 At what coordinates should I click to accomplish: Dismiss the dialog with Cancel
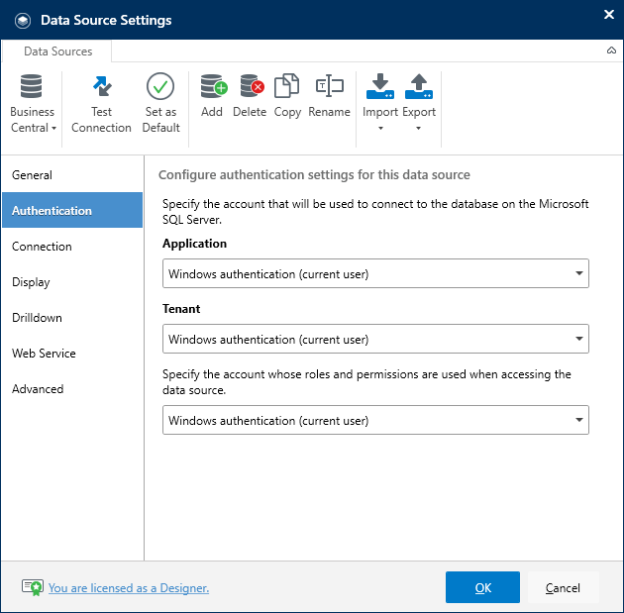[563, 588]
